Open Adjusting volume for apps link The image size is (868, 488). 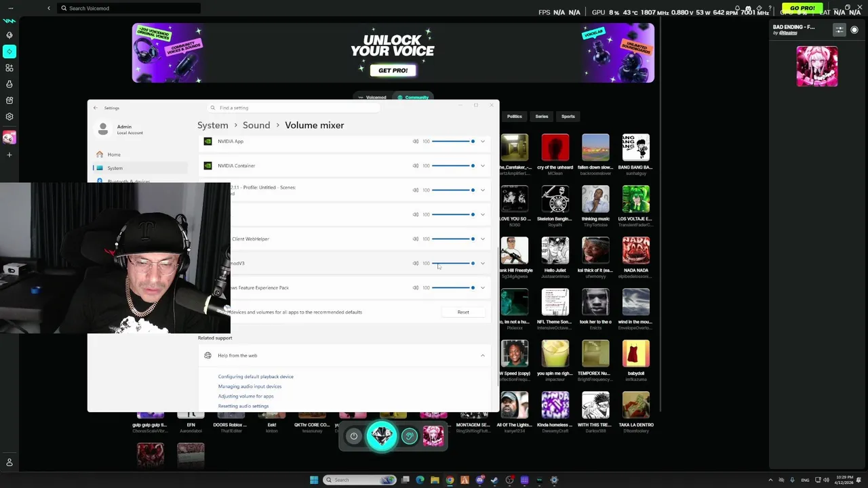click(245, 396)
